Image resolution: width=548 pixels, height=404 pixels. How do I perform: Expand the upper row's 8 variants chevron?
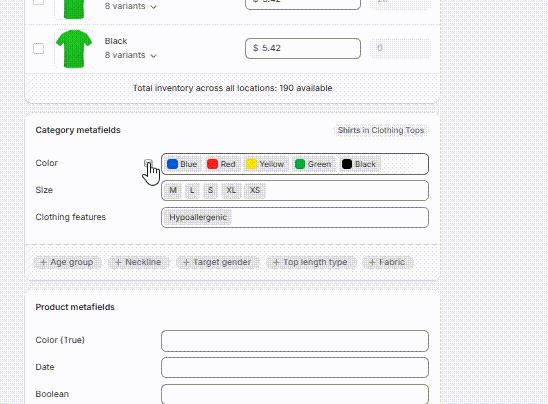153,7
